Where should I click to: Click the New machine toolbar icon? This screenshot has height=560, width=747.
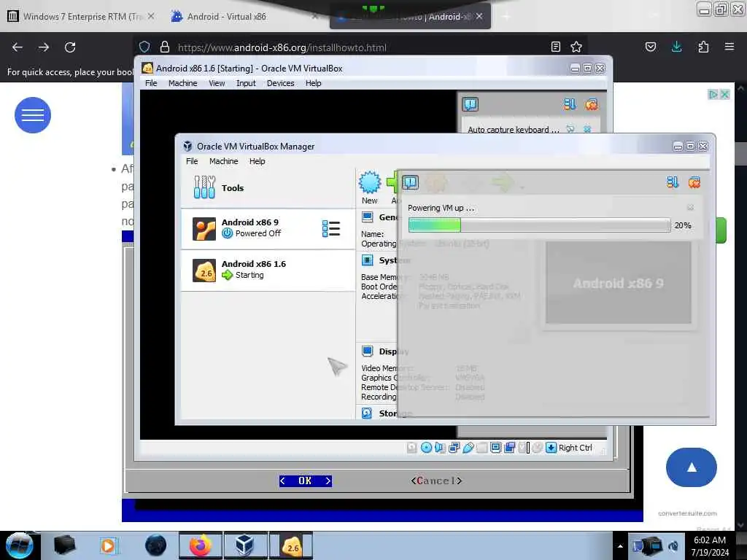pyautogui.click(x=370, y=187)
